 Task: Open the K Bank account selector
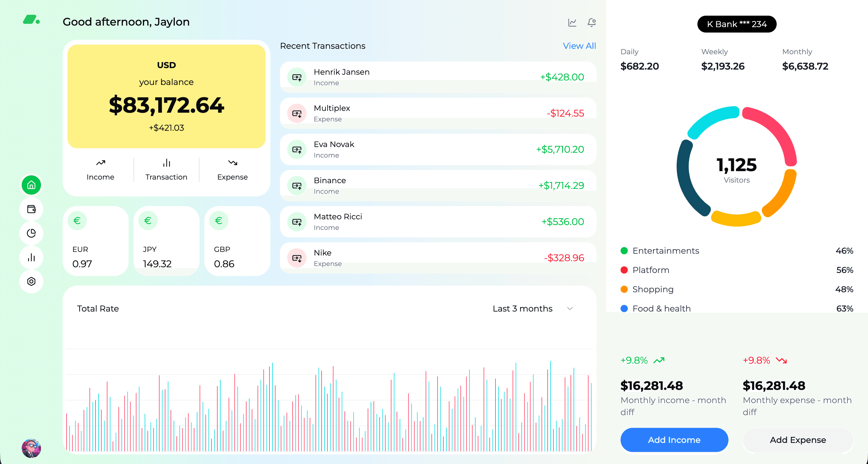tap(737, 24)
